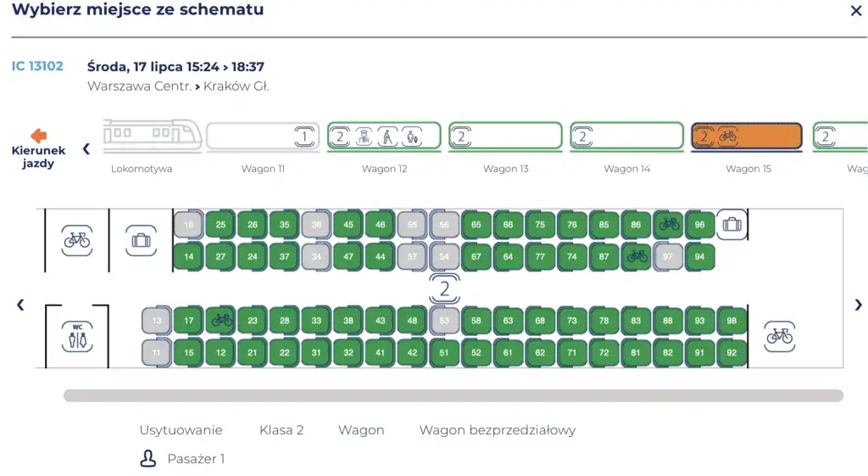Click the luggage rack icon beside seat 16

pyautogui.click(x=141, y=240)
